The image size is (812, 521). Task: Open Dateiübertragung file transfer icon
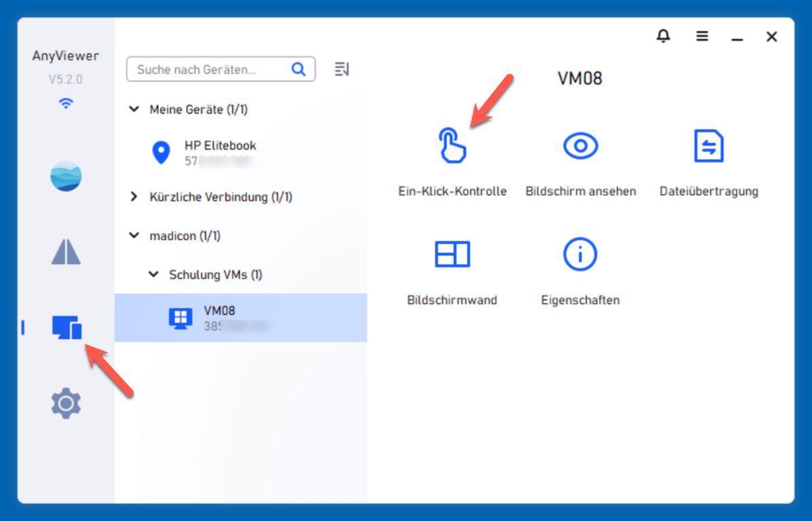tap(708, 146)
